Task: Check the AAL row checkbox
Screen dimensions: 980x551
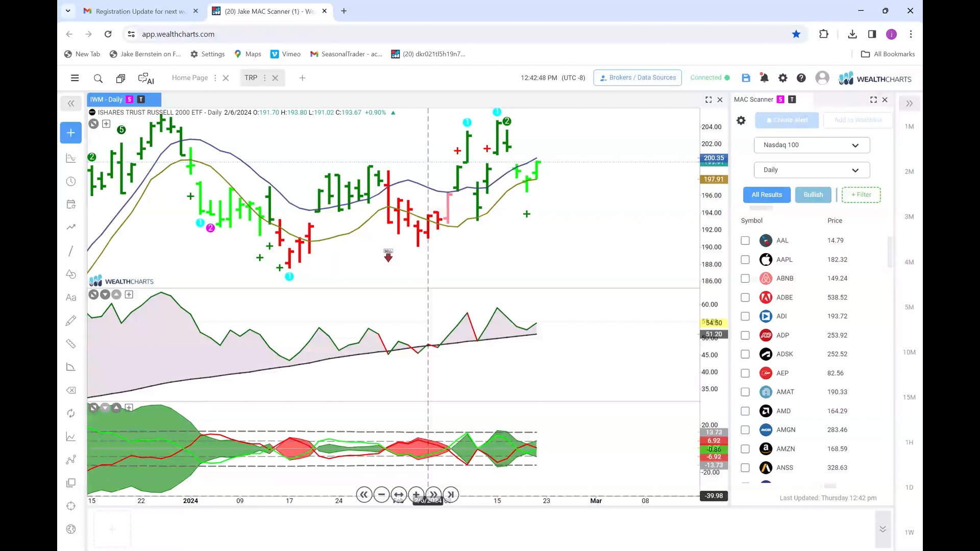Action: [x=745, y=240]
